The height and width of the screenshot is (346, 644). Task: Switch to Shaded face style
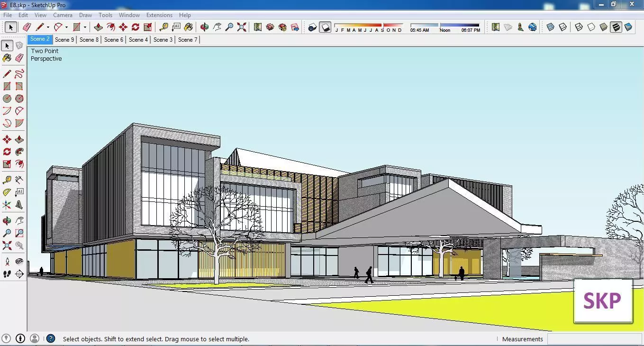click(603, 27)
